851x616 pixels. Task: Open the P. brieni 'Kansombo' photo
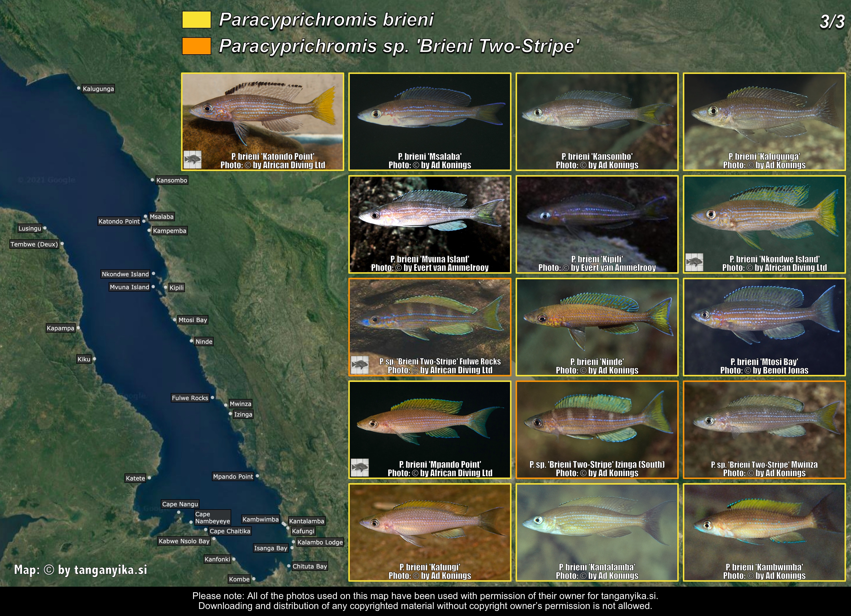(597, 121)
